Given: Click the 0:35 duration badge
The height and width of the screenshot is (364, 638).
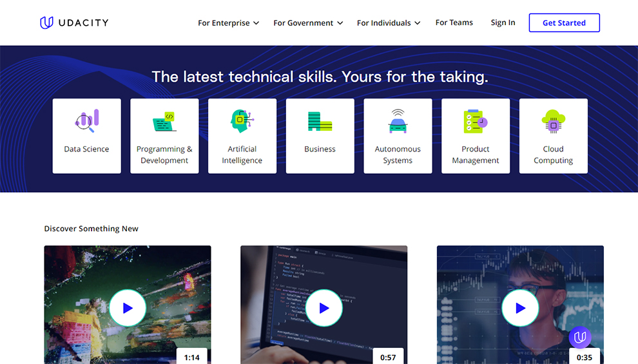Looking at the screenshot, I should click(x=585, y=357).
